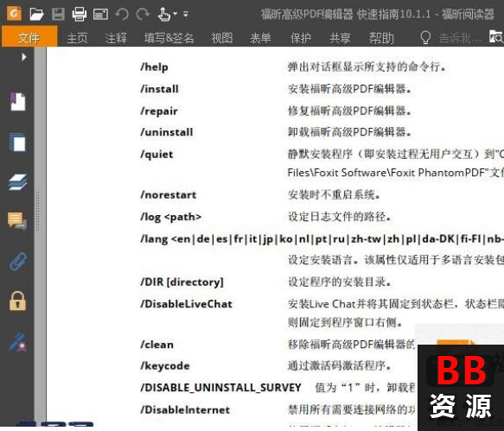Open the Comments panel icon
Screen dimensions: 504x431
coord(17,221)
